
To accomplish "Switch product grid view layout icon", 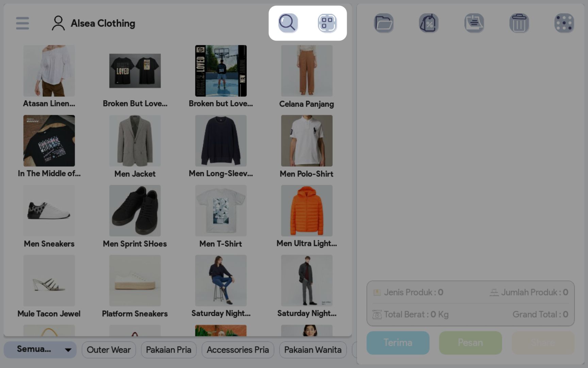I will tap(327, 23).
